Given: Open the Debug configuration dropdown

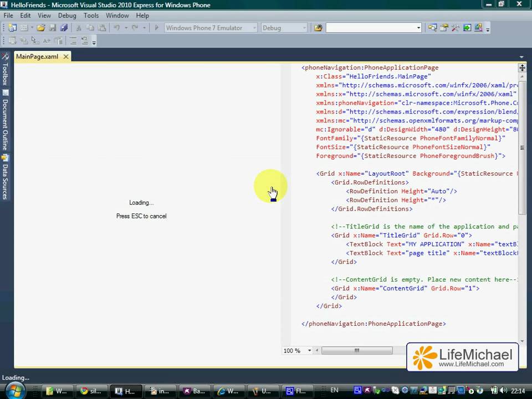Looking at the screenshot, I should pyautogui.click(x=284, y=28).
